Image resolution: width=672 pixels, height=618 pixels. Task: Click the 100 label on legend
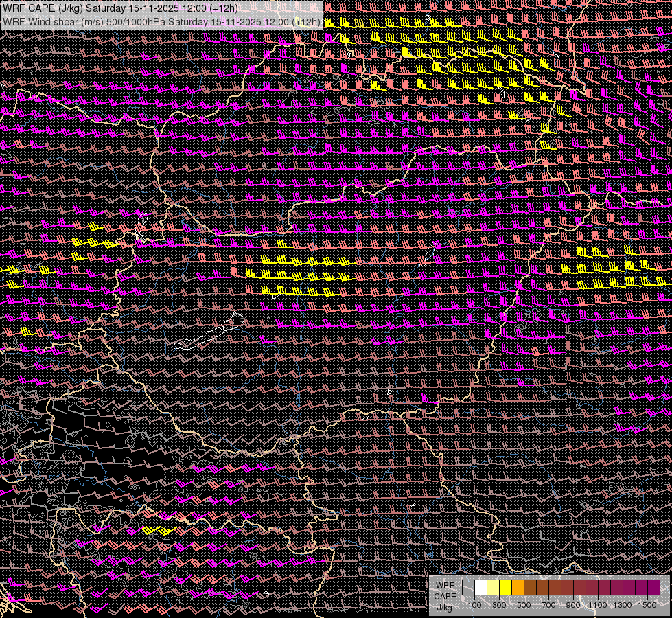pos(474,605)
